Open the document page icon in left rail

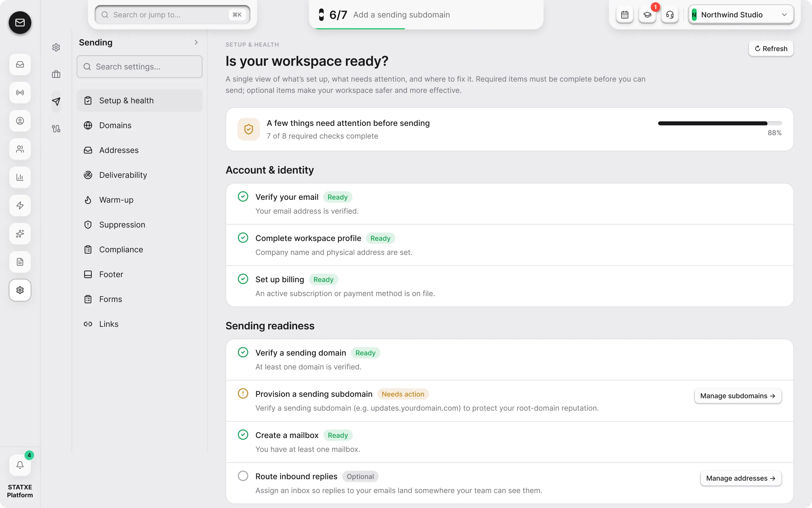[20, 262]
